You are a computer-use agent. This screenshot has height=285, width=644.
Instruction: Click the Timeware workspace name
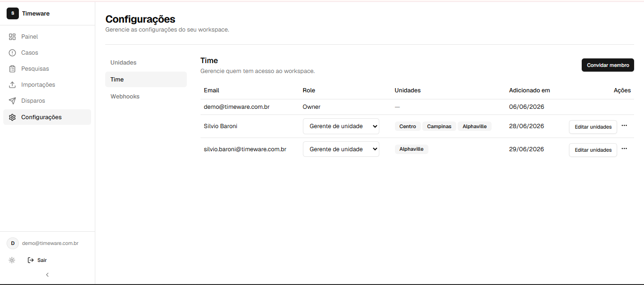pyautogui.click(x=36, y=14)
